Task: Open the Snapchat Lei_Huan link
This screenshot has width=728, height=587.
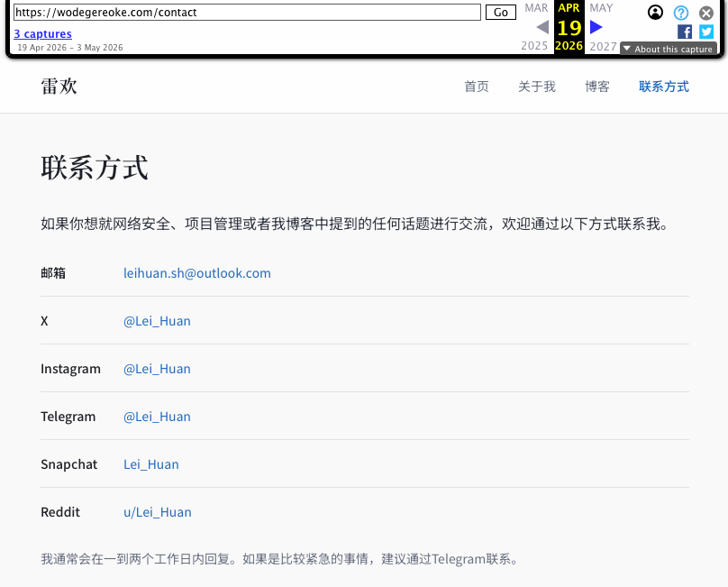Action: pyautogui.click(x=150, y=464)
